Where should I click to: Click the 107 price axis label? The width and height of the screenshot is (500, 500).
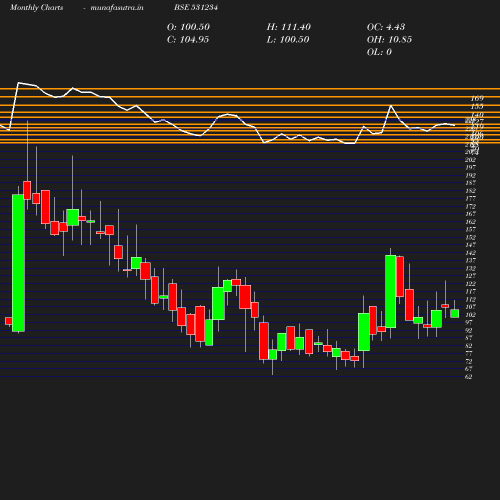(470, 307)
